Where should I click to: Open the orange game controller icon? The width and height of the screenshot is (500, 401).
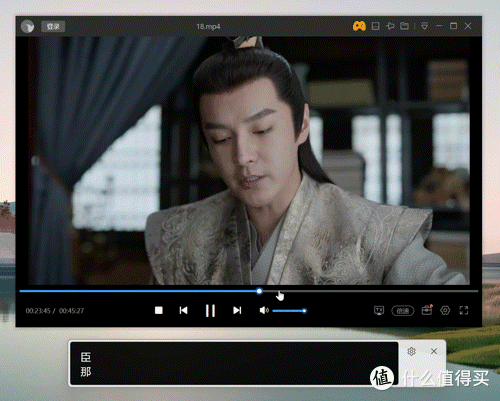pos(359,26)
